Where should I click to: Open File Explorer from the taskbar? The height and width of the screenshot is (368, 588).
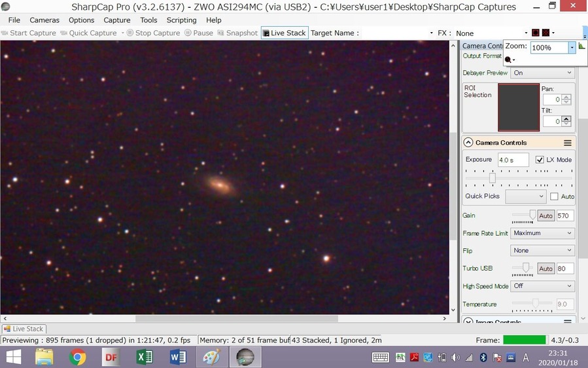tap(44, 357)
